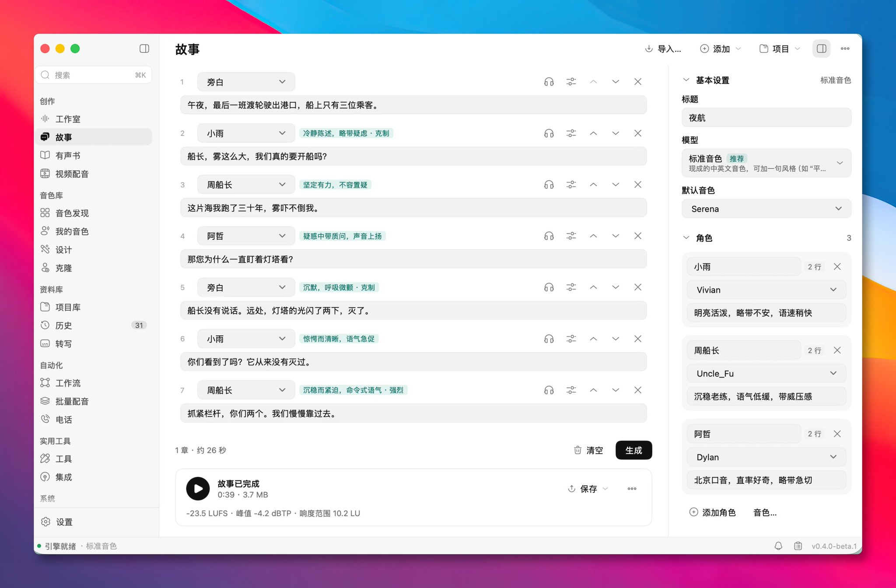
Task: Click 清空 to clear lines
Action: tap(588, 450)
